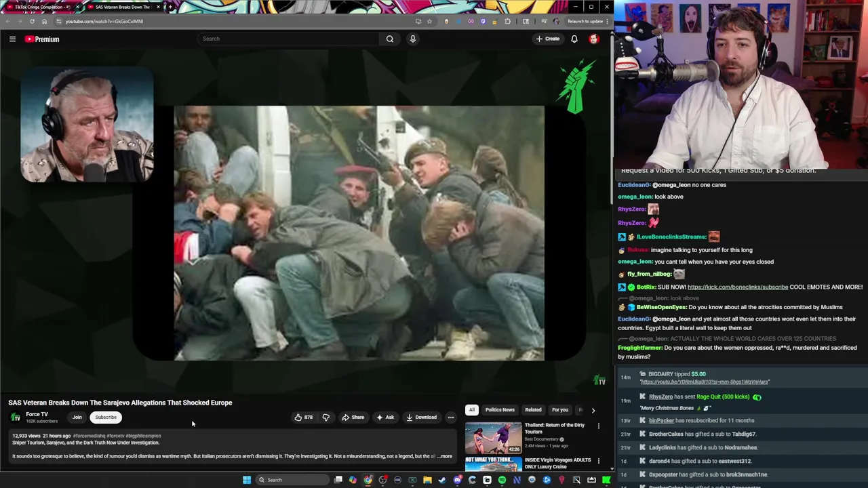
Task: Click username RhysZero in activity feed
Action: (x=660, y=397)
